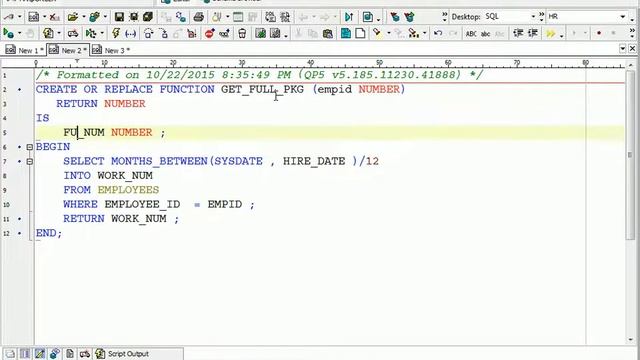Screen dimensions: 640x360
Task: Click the ambulance explain plan icon
Action: click(73, 33)
